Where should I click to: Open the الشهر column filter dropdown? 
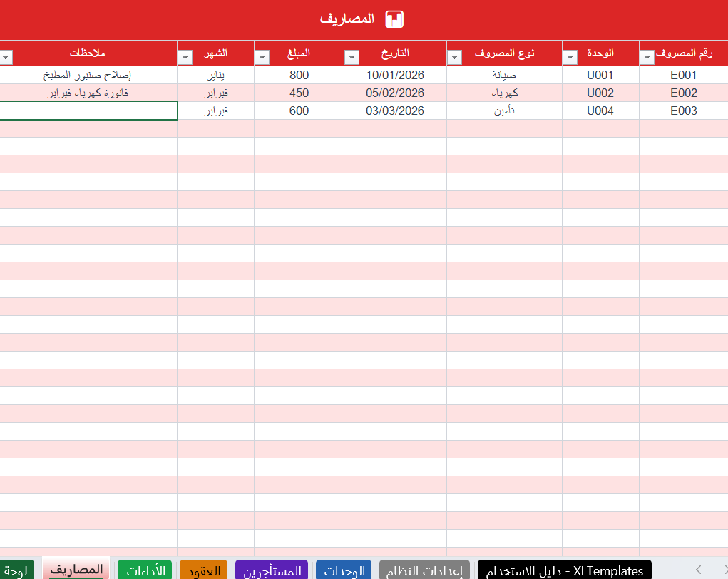pos(185,58)
